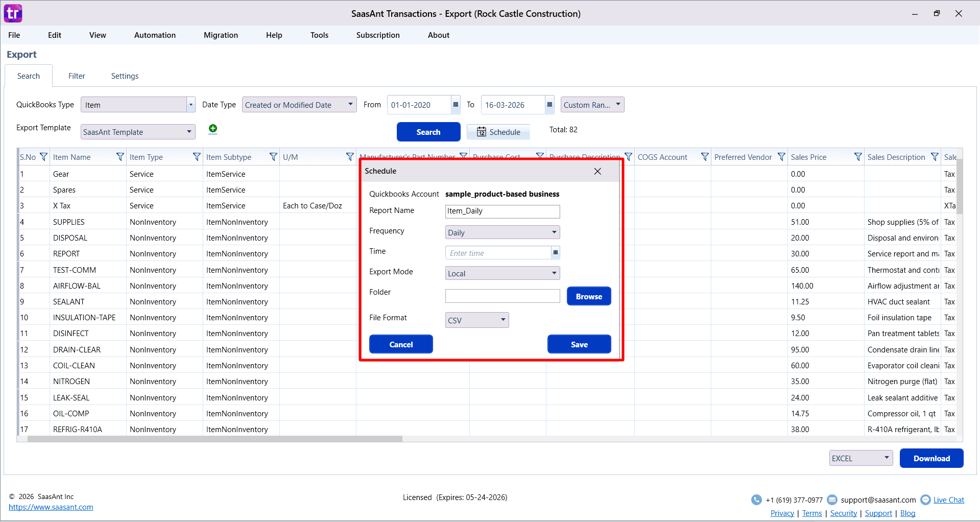Screen dimensions: 980x522
Task: Open the Blog link
Action: [x=907, y=513]
